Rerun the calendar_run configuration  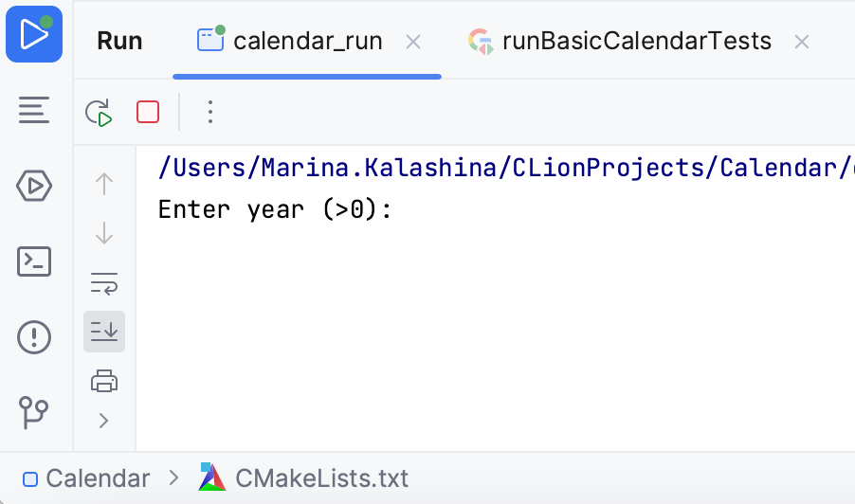tap(100, 113)
